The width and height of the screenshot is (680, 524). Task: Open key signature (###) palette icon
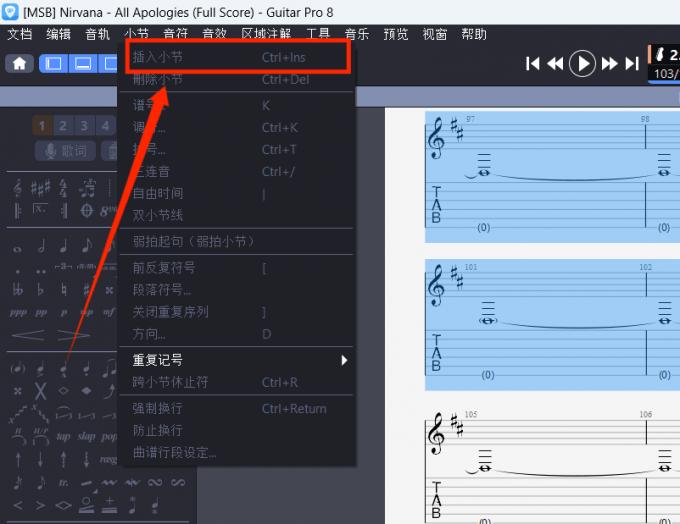[40, 188]
